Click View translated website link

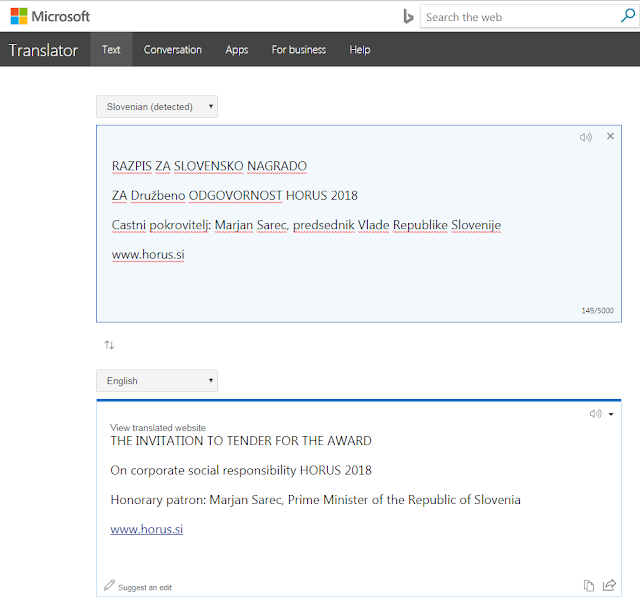tap(158, 427)
